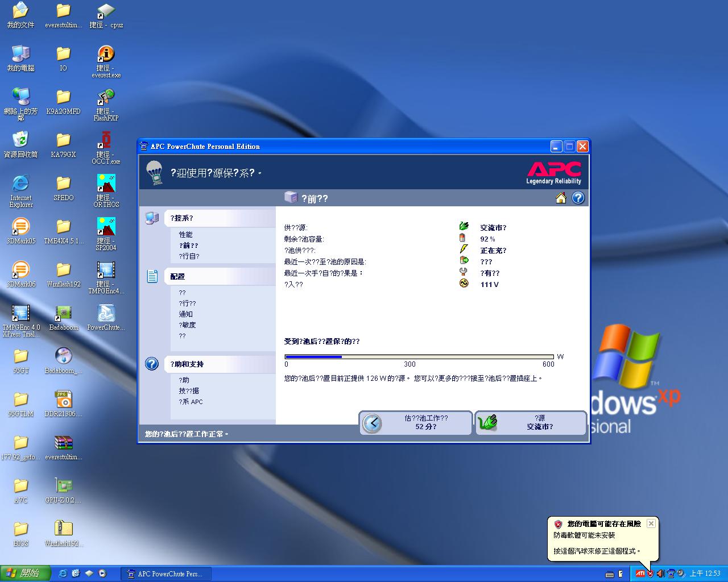Expand the 助和支持 section header
This screenshot has width=728, height=582.
pyautogui.click(x=220, y=364)
